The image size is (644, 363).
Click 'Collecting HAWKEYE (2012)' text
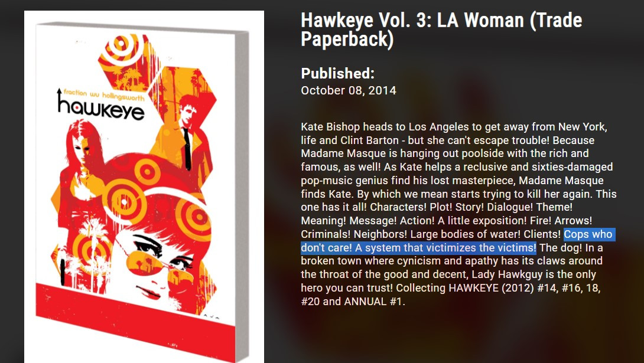point(466,288)
